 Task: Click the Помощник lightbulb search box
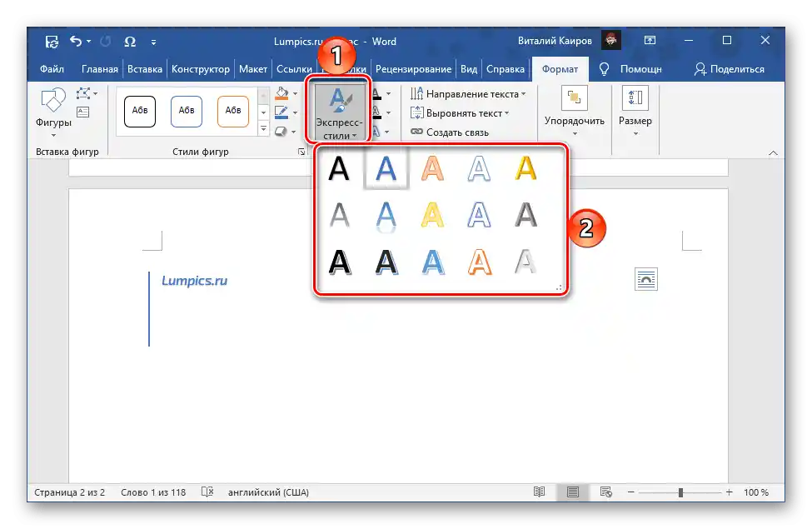(x=630, y=69)
